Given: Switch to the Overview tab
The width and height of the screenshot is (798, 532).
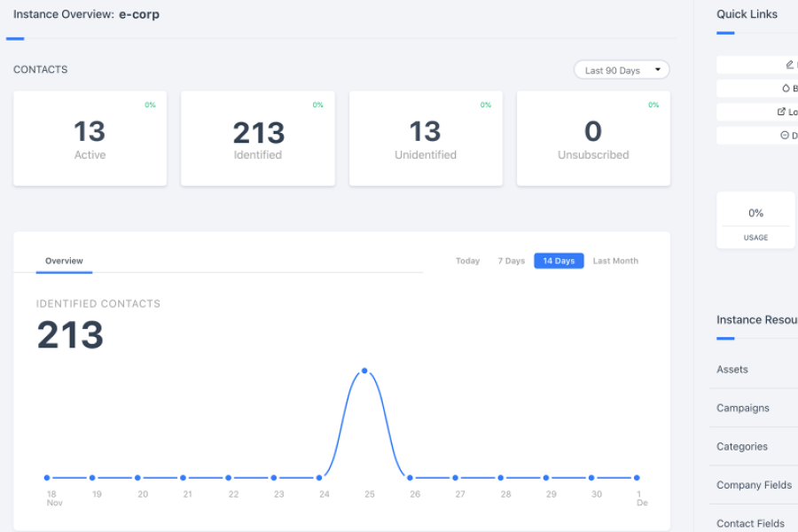Looking at the screenshot, I should pos(64,261).
